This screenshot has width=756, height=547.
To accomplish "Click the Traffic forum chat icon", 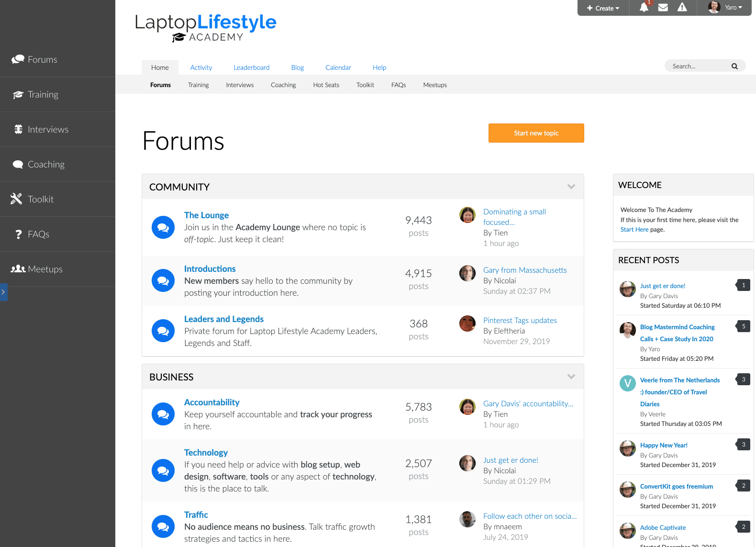I will tap(163, 526).
